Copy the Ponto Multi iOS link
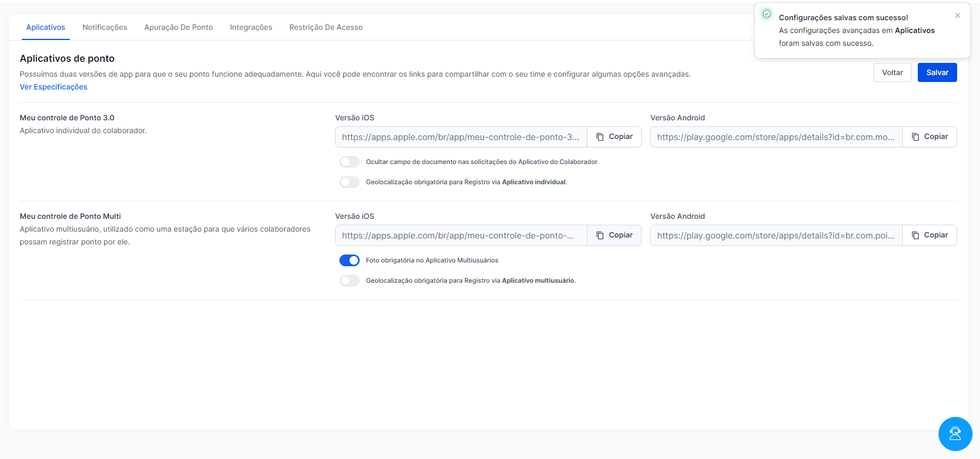Viewport: 980px width, 459px height. click(614, 235)
